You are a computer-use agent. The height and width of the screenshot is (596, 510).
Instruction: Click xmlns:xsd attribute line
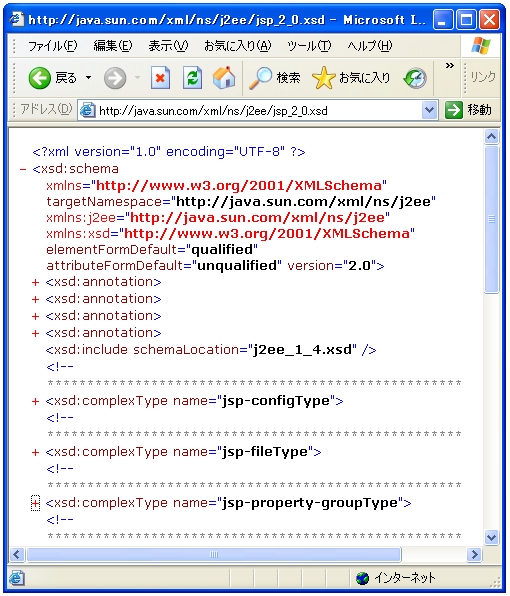[231, 233]
